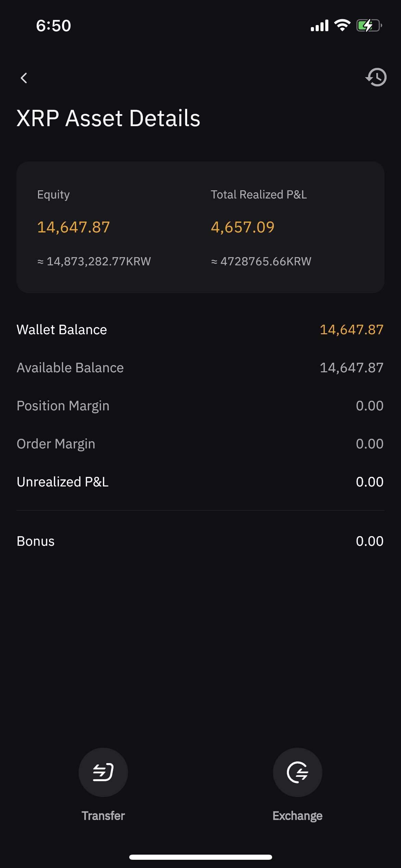Tap the Wallet Balance row label
Viewport: 401px width, 868px height.
pos(62,329)
